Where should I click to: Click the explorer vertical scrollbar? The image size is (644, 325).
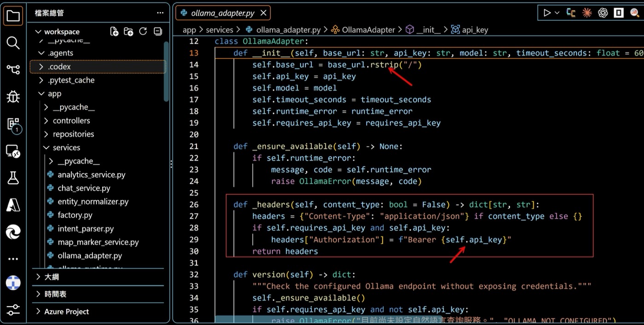tap(167, 71)
